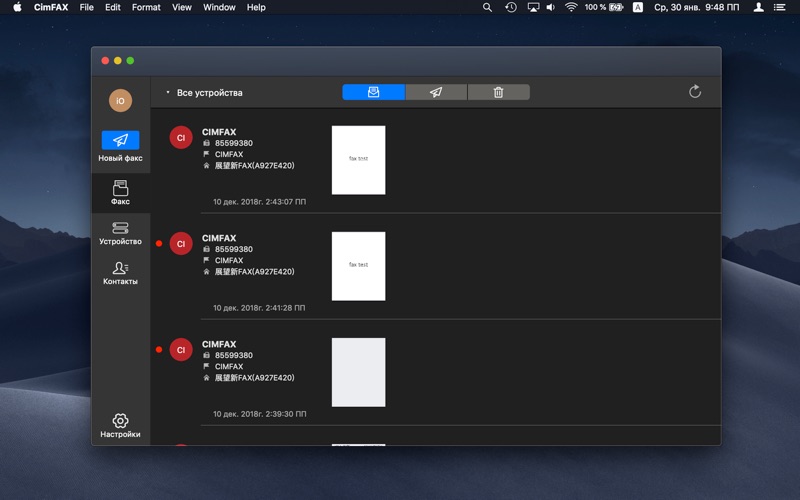Screen dimensions: 800x500
Task: Switch to the trash deleted faxes tab
Action: tap(498, 92)
